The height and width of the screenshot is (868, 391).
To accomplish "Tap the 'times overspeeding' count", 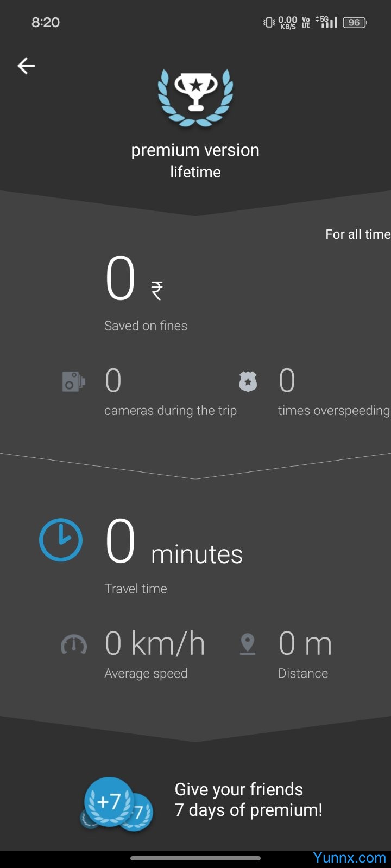I will click(x=287, y=381).
